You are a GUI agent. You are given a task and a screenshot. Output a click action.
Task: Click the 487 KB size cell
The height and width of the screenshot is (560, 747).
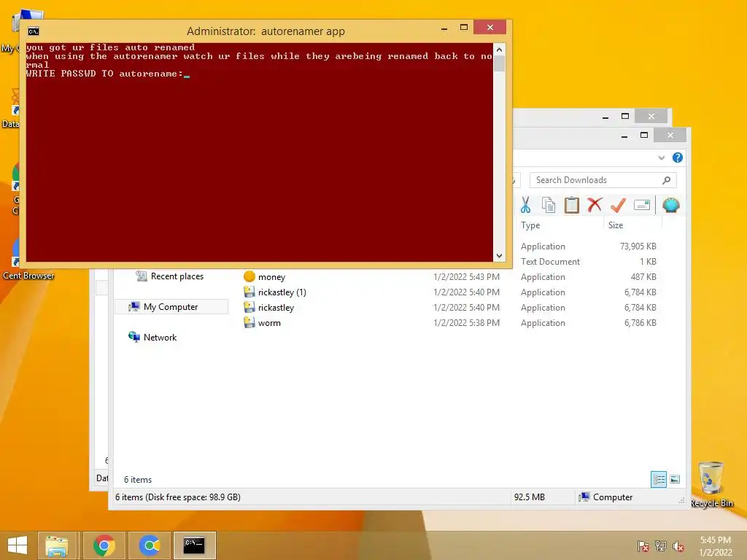coord(643,277)
